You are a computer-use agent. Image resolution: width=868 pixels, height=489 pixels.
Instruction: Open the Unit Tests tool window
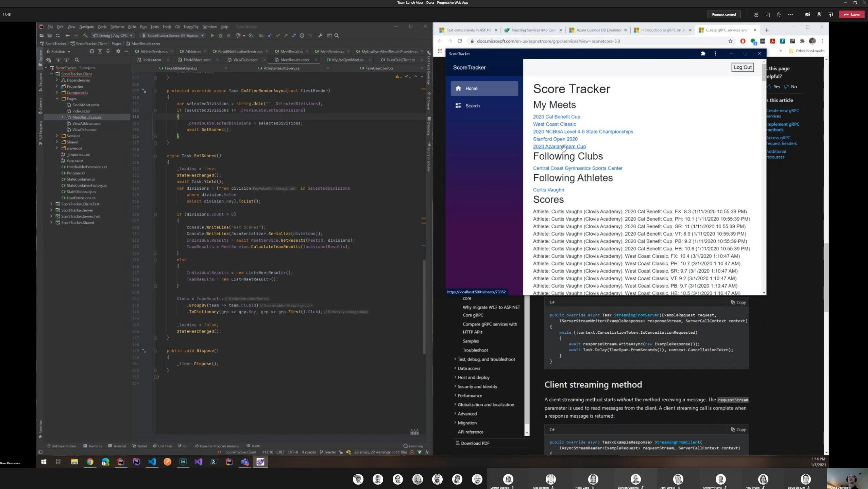click(165, 446)
